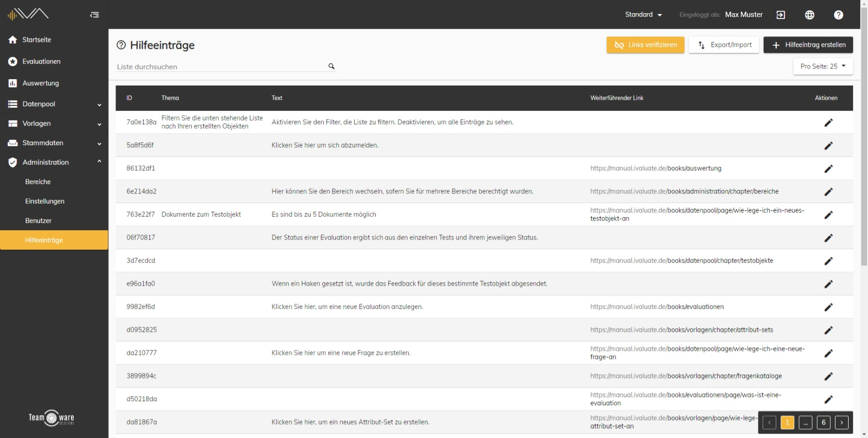Open the help question mark icon in top bar
This screenshot has height=438, width=868.
(838, 15)
